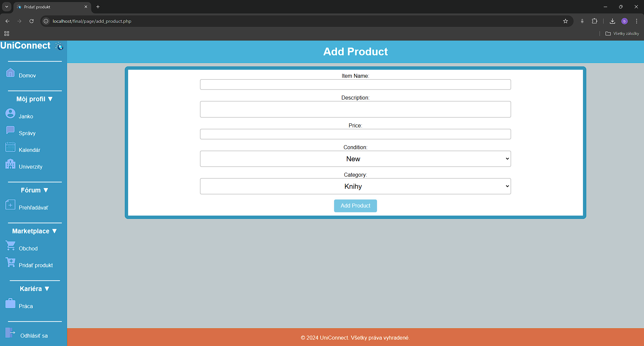
Task: Submit with the Add Product button
Action: click(356, 206)
